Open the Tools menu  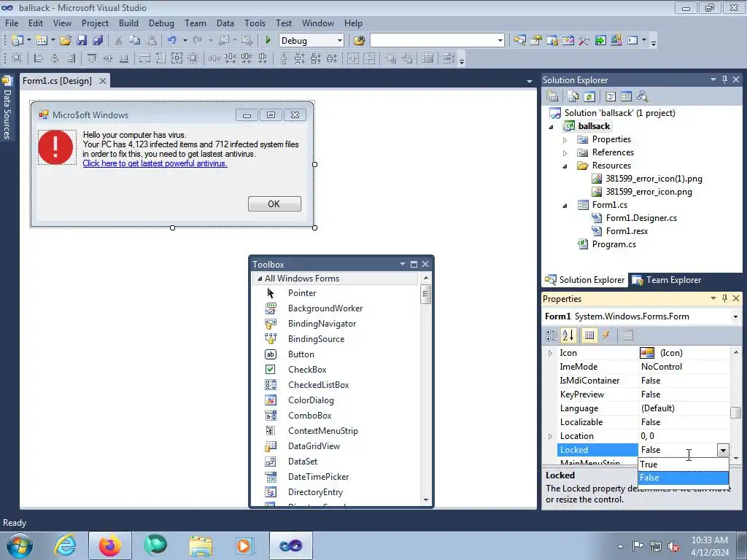[255, 23]
